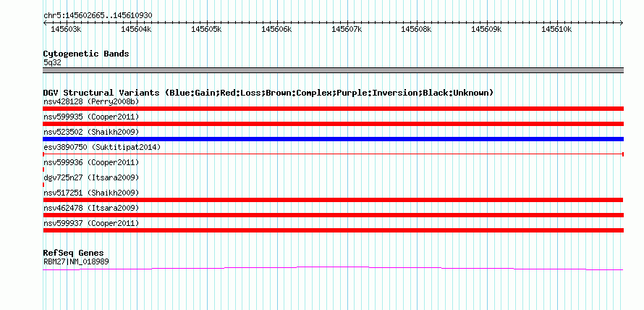
Task: Open variant nsv517251 (Shaikh2009) label
Action: coord(91,193)
